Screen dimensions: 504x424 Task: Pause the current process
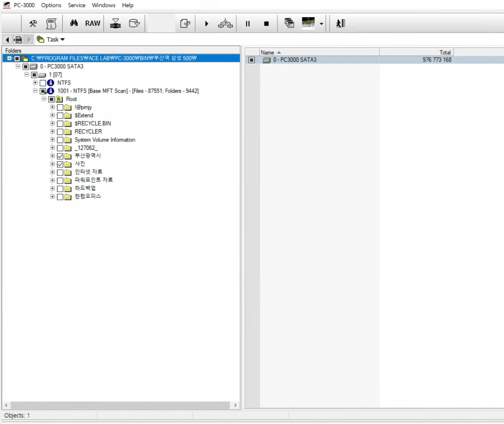pos(248,24)
